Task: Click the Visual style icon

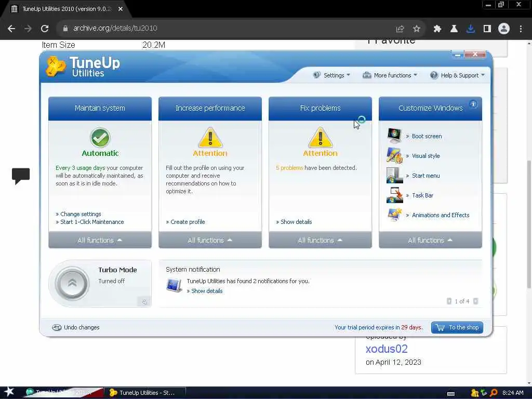Action: point(394,155)
